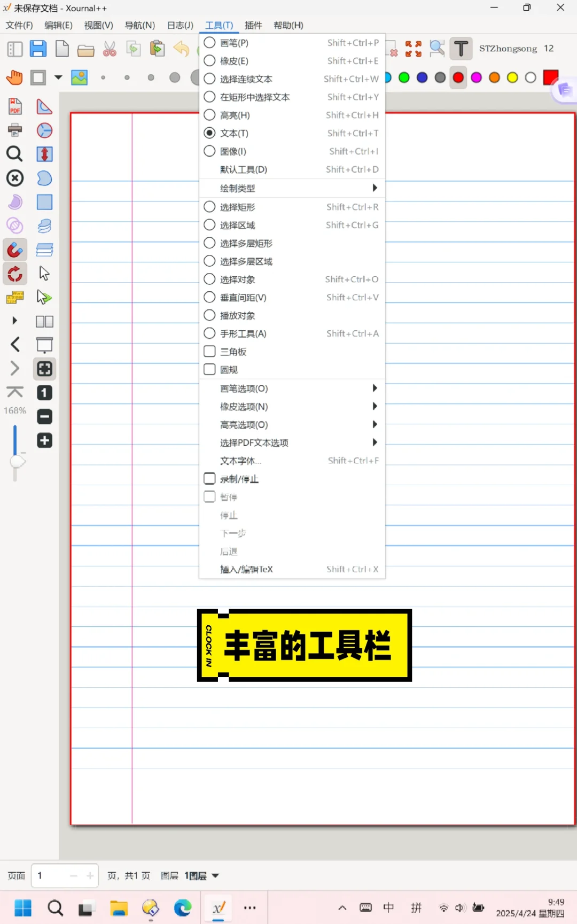The width and height of the screenshot is (577, 924).
Task: Click 默认工具(D) menu entry
Action: (292, 169)
